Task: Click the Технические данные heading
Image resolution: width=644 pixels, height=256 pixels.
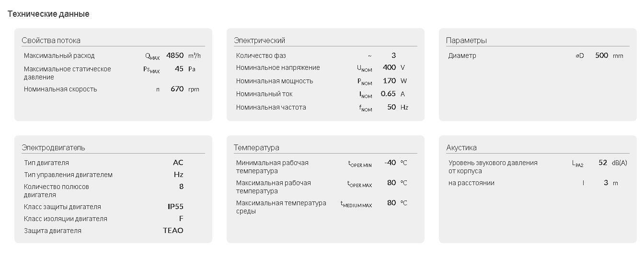Action: pos(48,14)
